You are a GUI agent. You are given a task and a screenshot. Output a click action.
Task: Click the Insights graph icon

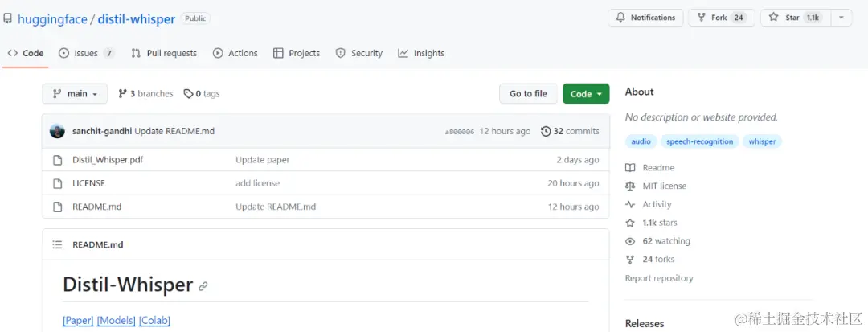[x=403, y=53]
